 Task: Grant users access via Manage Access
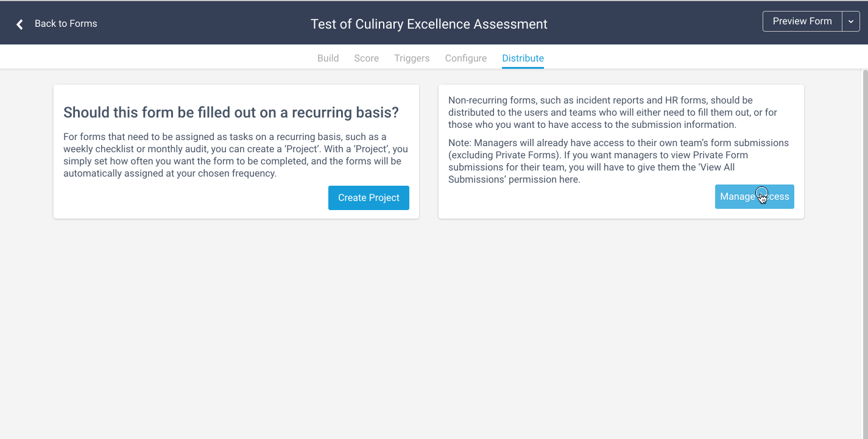coord(754,196)
